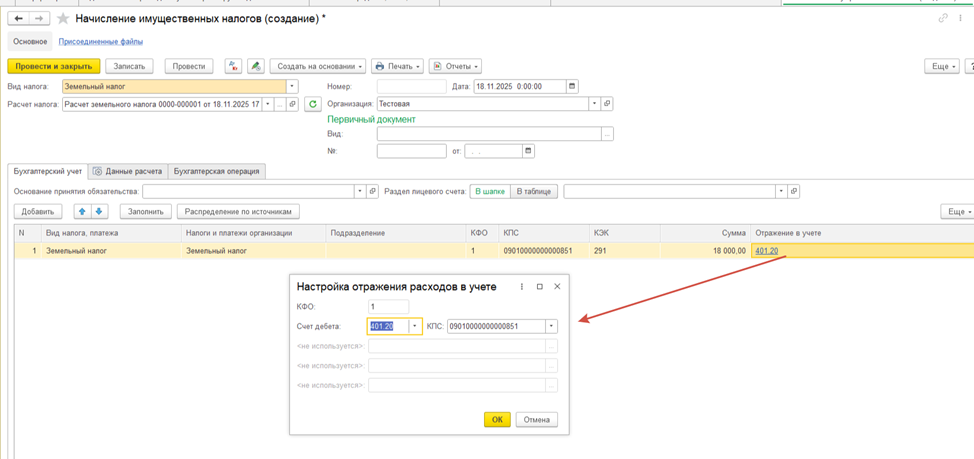974x459 pixels.
Task: Select the КЭК cell 291
Action: (624, 251)
